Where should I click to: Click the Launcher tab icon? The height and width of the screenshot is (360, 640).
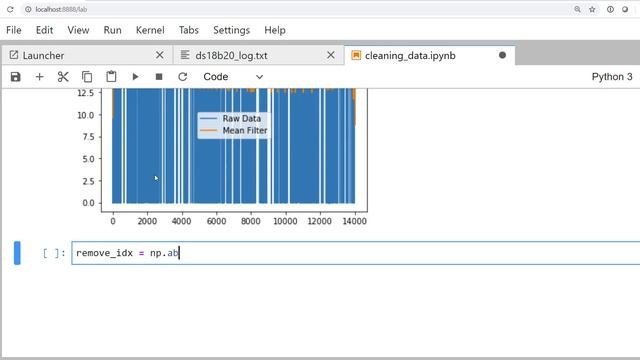(14, 55)
